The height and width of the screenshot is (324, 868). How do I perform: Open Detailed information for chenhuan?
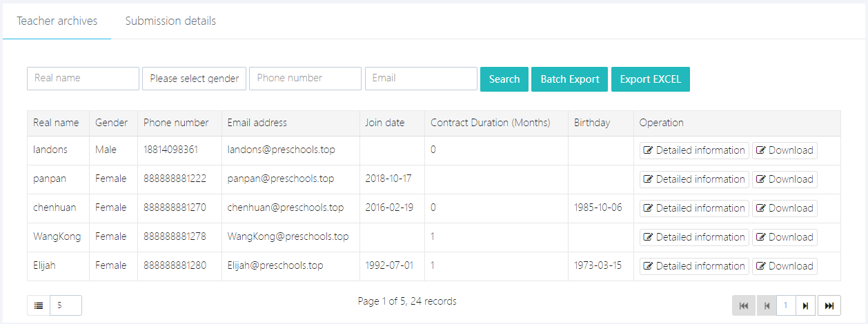coord(694,208)
